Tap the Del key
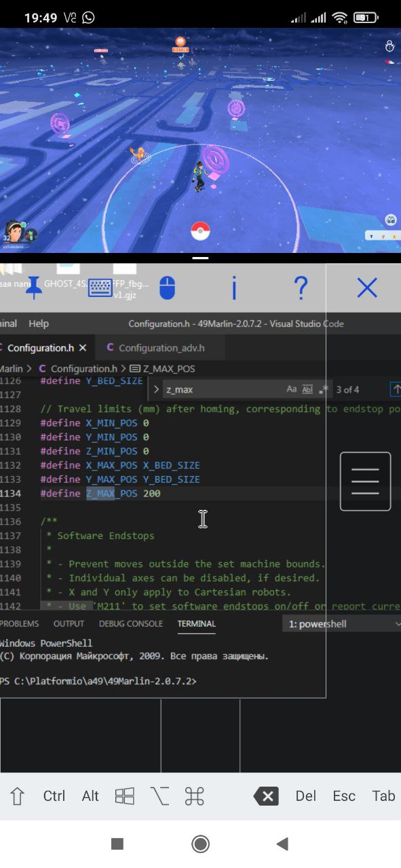 point(306,796)
